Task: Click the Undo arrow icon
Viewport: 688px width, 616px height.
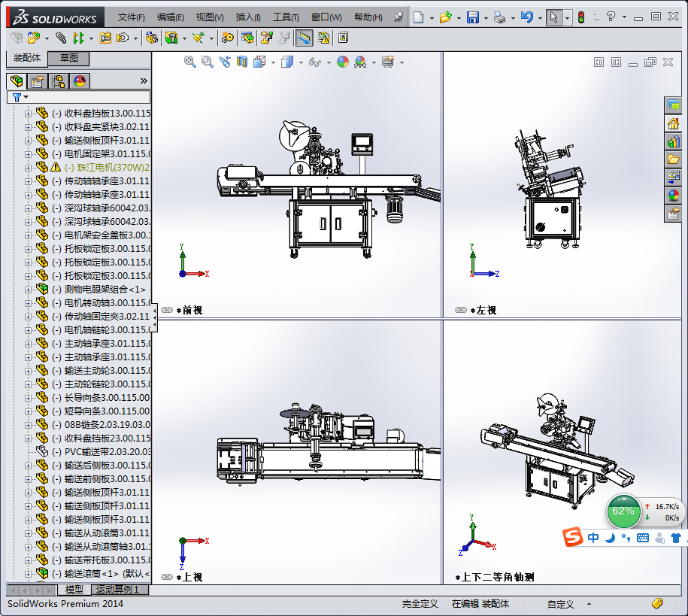Action: 526,17
